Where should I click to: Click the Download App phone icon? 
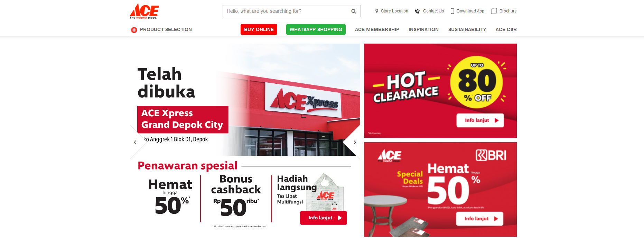click(452, 11)
